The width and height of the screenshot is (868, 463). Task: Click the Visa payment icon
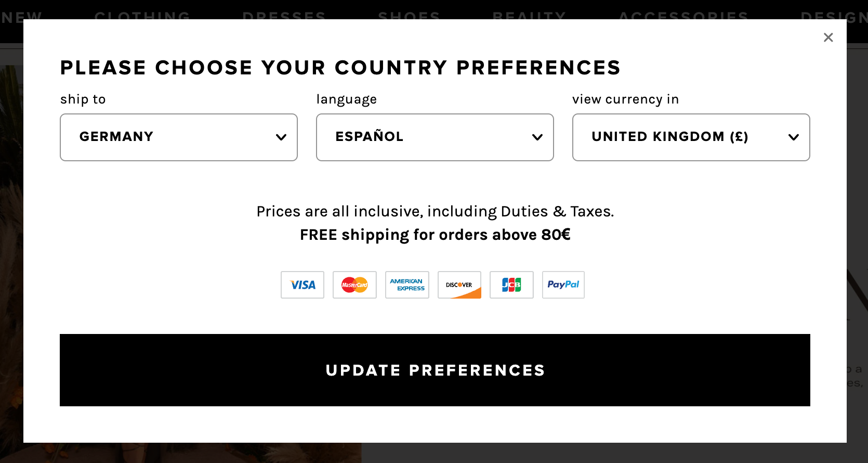303,285
